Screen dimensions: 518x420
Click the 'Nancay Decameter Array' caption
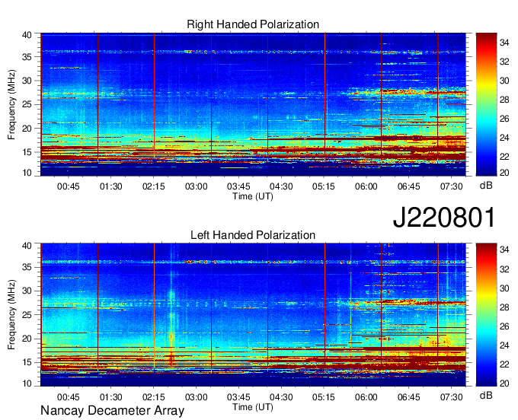coord(112,411)
